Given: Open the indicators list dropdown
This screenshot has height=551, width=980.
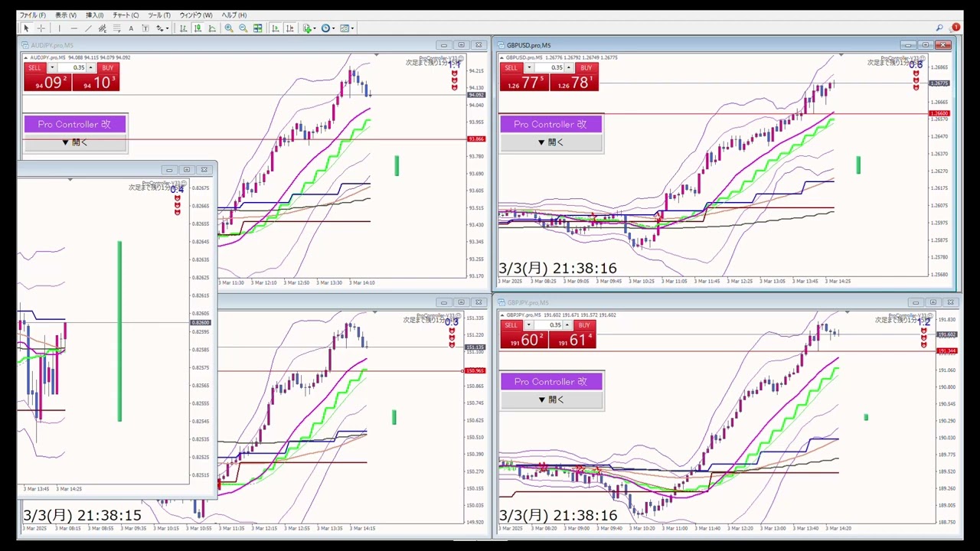Looking at the screenshot, I should (x=309, y=28).
